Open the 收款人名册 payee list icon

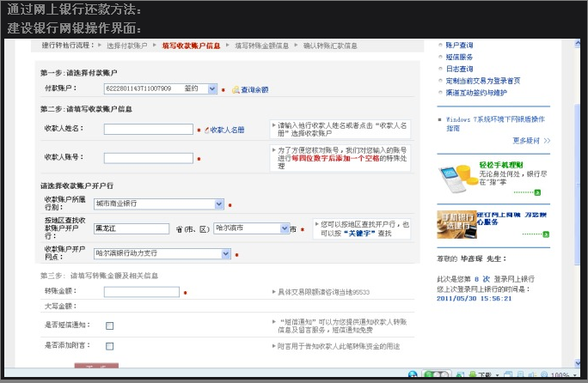click(206, 130)
